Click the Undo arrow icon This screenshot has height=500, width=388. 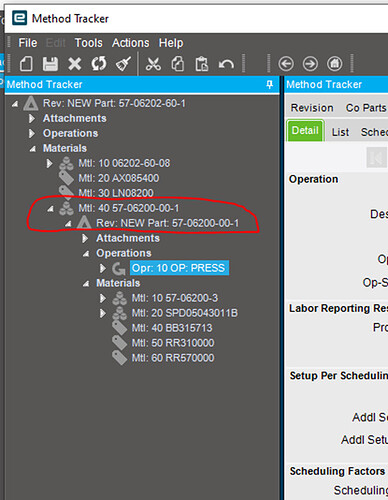pyautogui.click(x=226, y=64)
